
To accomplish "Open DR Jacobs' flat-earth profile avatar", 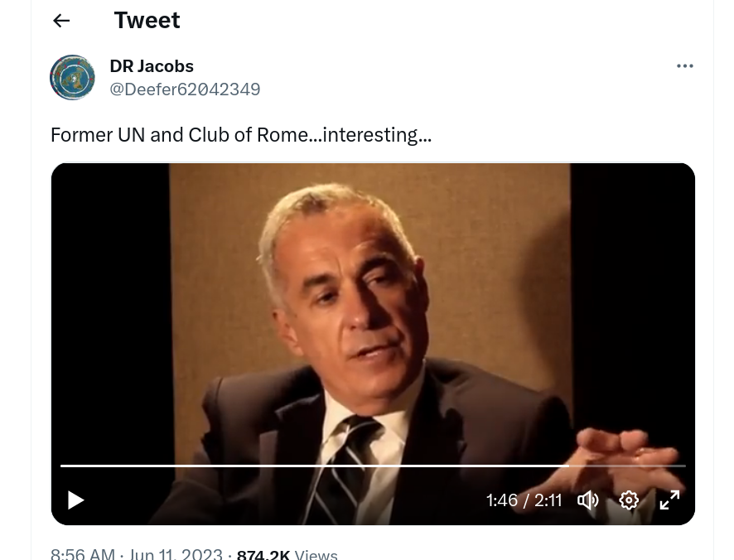I will (73, 77).
